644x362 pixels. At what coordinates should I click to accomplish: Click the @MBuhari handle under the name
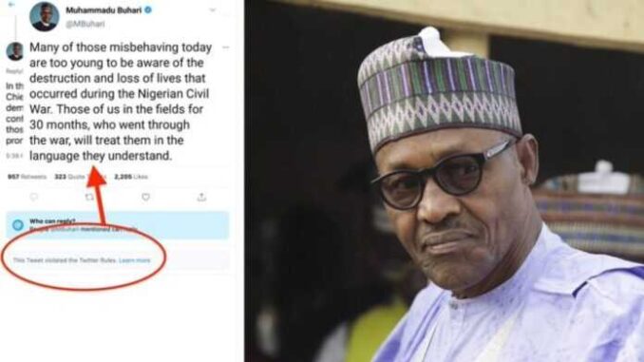point(85,24)
